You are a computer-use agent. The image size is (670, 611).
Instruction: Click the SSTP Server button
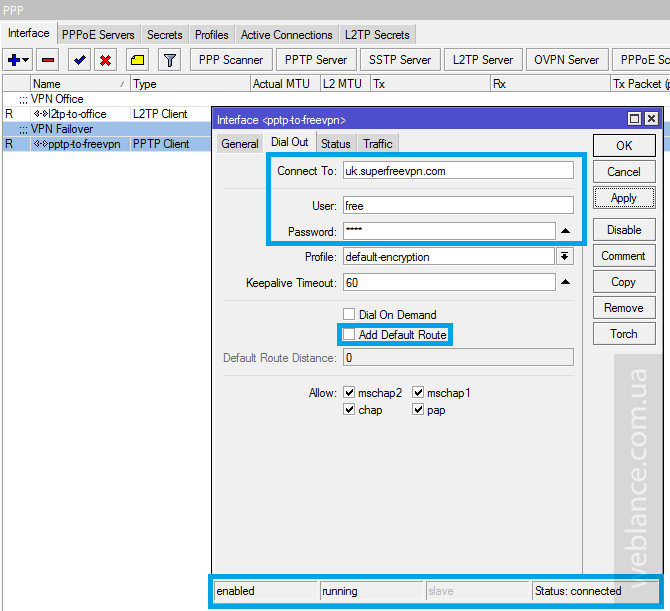click(400, 60)
